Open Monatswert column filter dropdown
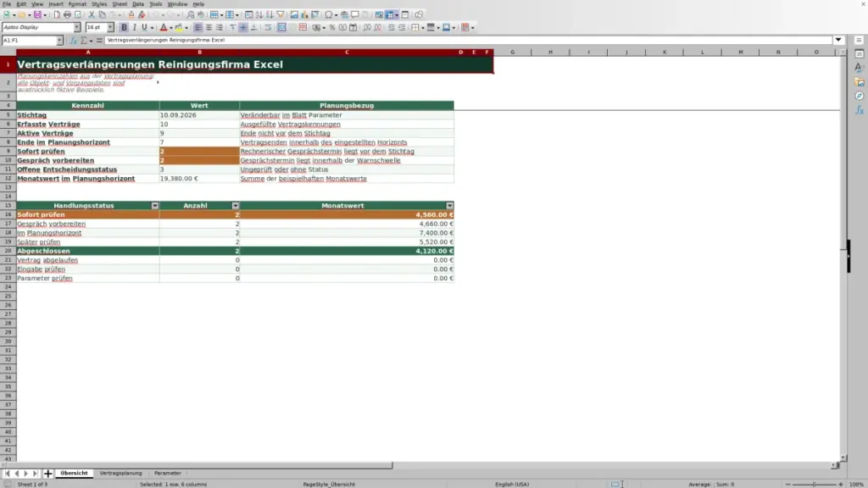Image resolution: width=868 pixels, height=488 pixels. [449, 206]
